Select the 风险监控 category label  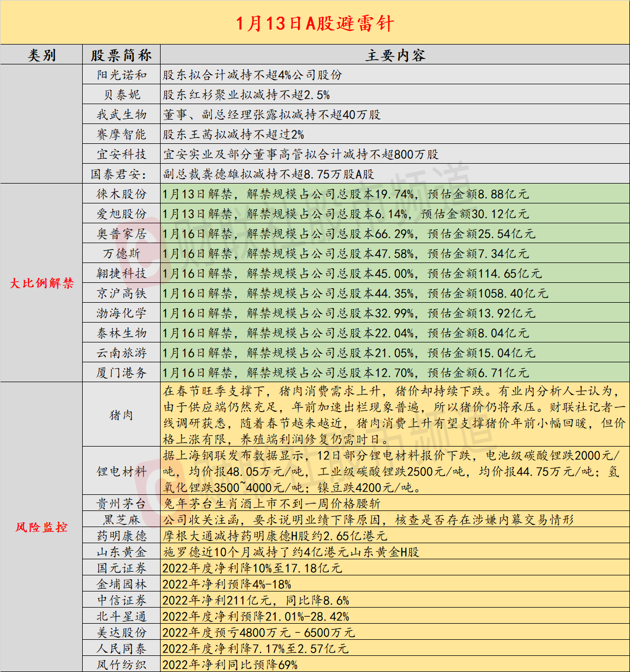pyautogui.click(x=42, y=527)
